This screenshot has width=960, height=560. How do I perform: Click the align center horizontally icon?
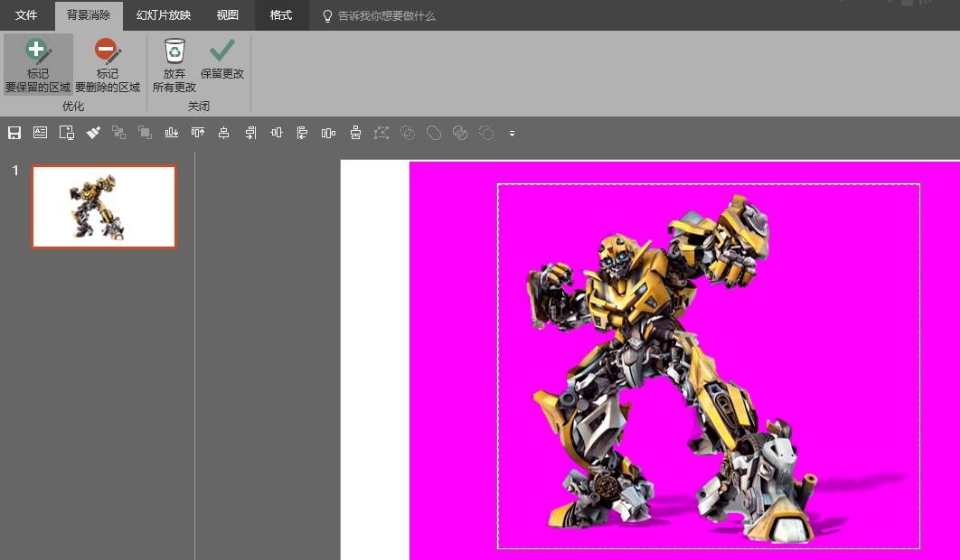click(x=224, y=133)
